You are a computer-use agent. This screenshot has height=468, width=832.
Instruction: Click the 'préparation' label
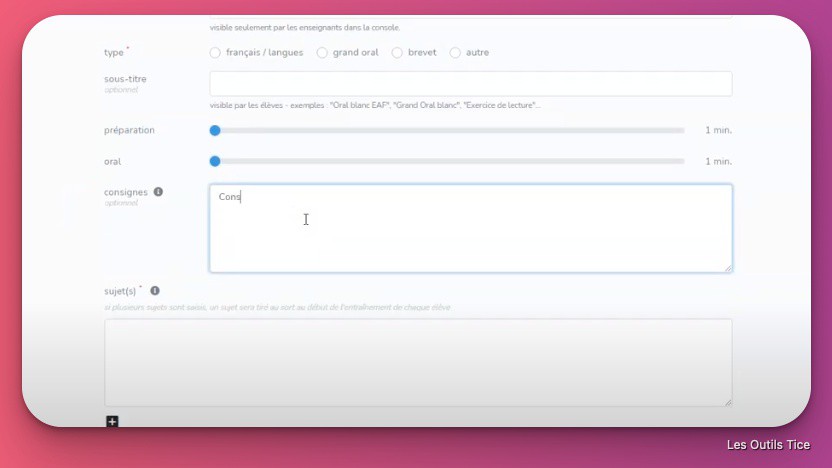[129, 131]
